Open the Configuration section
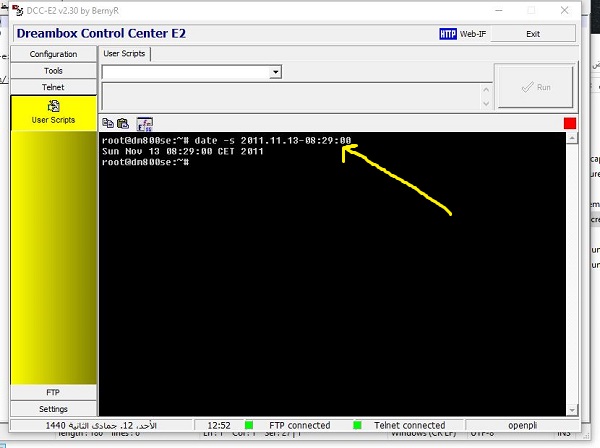This screenshot has height=448, width=600. (54, 54)
